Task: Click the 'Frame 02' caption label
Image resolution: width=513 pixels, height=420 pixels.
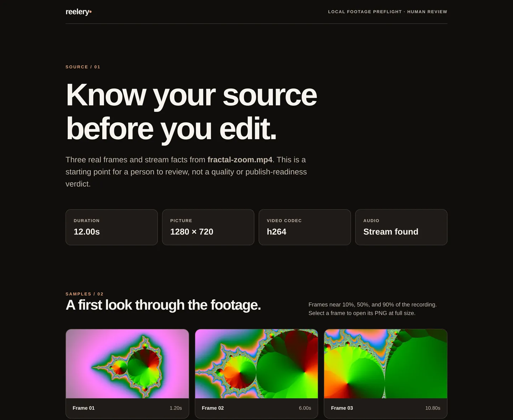Action: (213, 408)
